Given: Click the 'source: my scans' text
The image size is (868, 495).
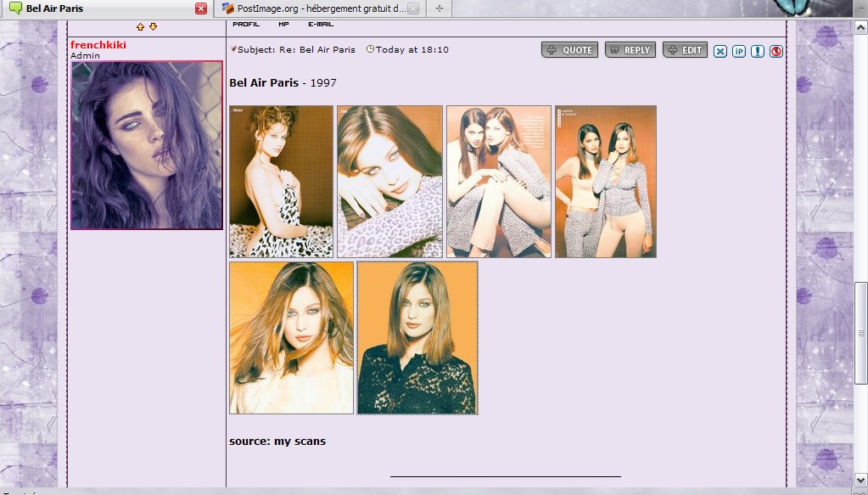Looking at the screenshot, I should (x=277, y=442).
